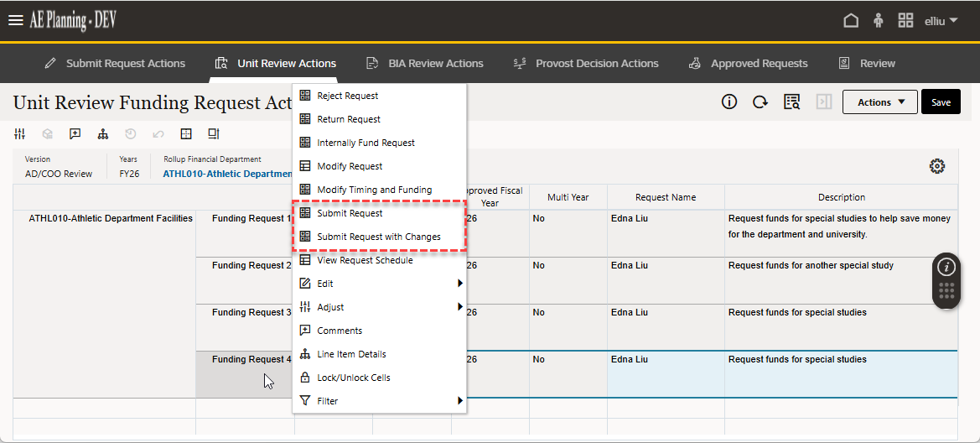Click the floating info icon on right
Screen dimensions: 980x443
tap(946, 267)
